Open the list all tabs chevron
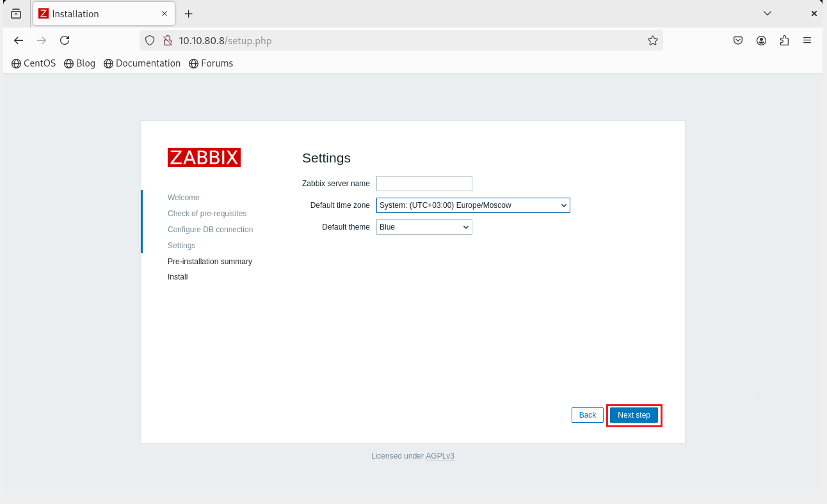This screenshot has width=827, height=504. (x=767, y=13)
